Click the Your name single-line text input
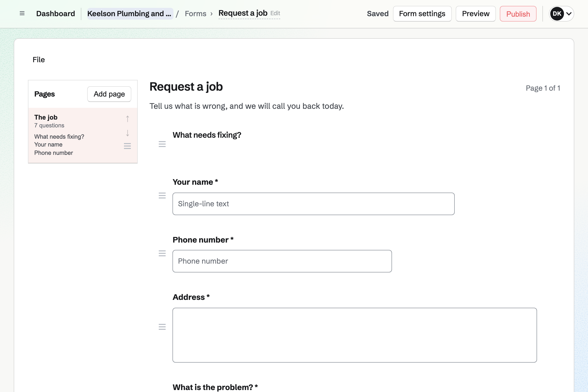 [x=314, y=204]
